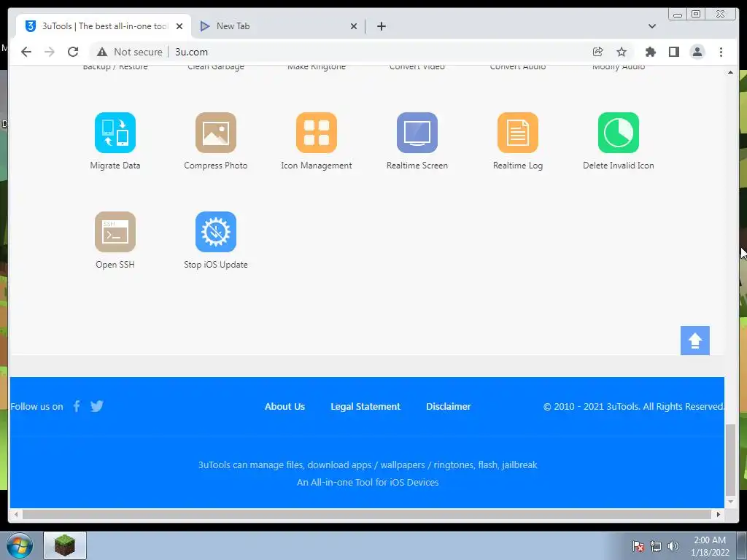The height and width of the screenshot is (560, 747).
Task: Click the Delete Invalid Icon label
Action: pos(619,166)
